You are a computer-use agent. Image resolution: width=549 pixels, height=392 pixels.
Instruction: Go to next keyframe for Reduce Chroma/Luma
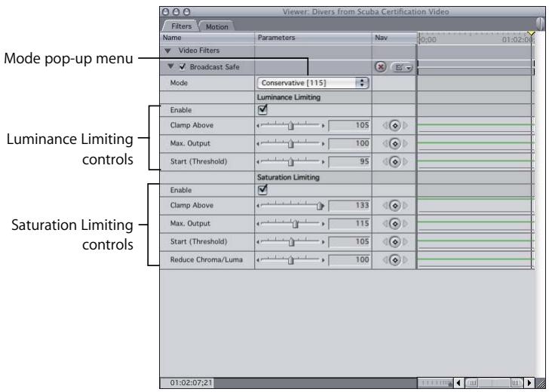coord(406,260)
